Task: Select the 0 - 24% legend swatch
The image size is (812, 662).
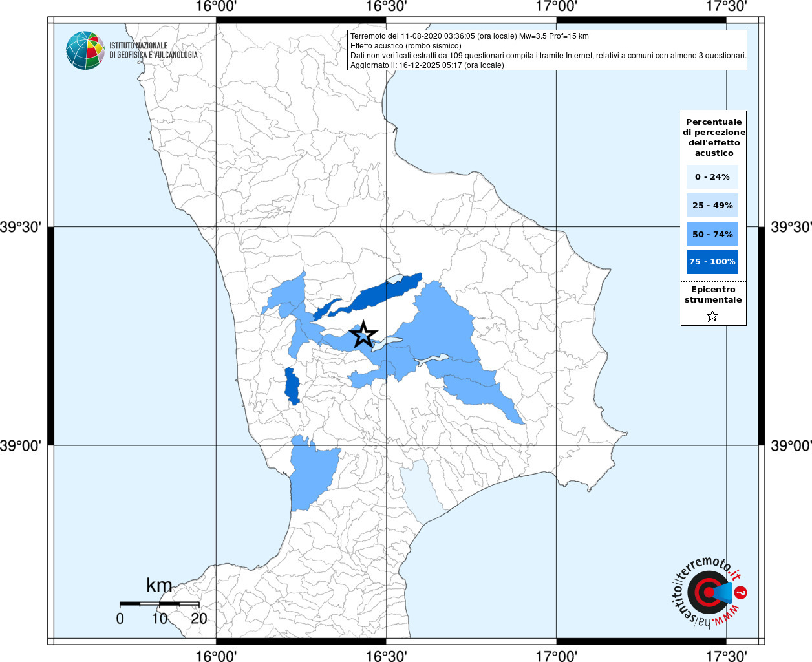Action: click(712, 176)
